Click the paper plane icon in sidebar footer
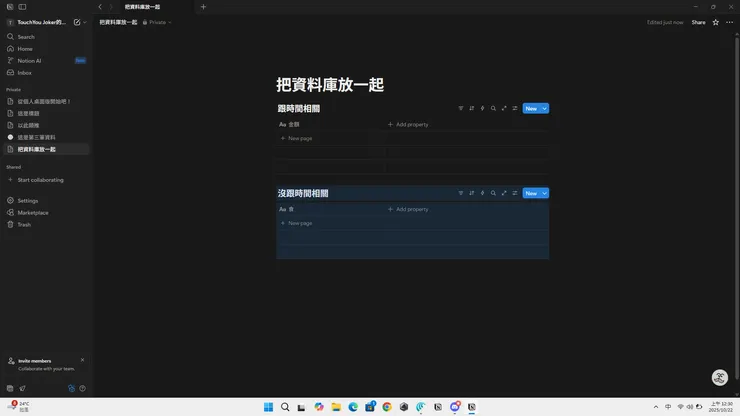Viewport: 740px width, 416px height. 22,388
